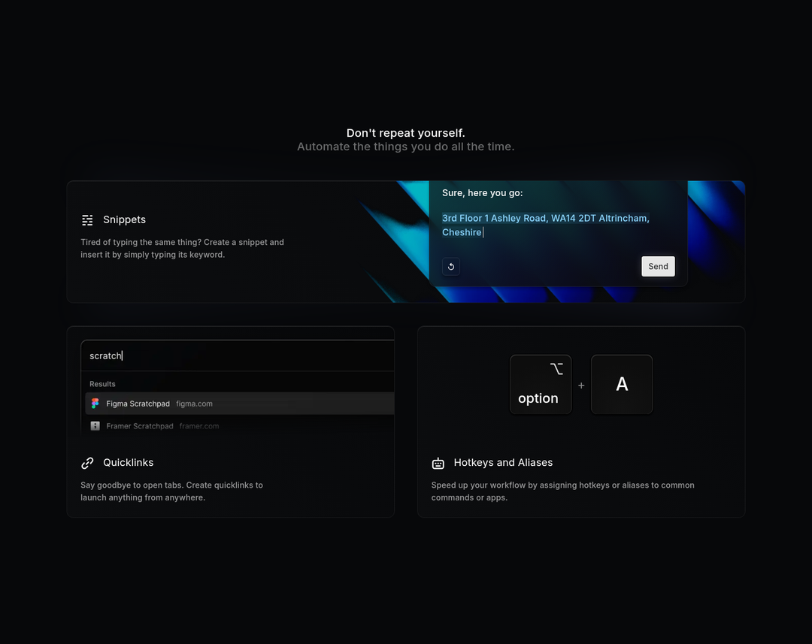Click the Framer logo icon

(x=95, y=426)
